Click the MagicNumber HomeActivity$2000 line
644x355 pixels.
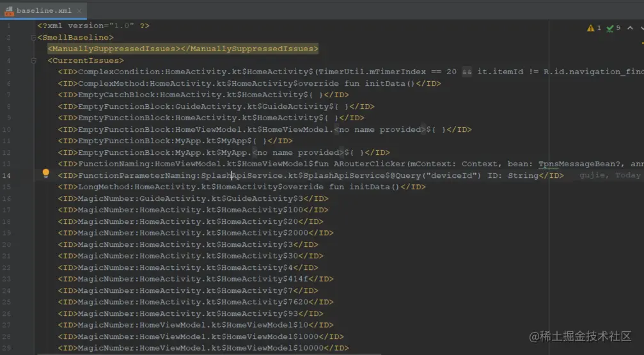(x=196, y=233)
